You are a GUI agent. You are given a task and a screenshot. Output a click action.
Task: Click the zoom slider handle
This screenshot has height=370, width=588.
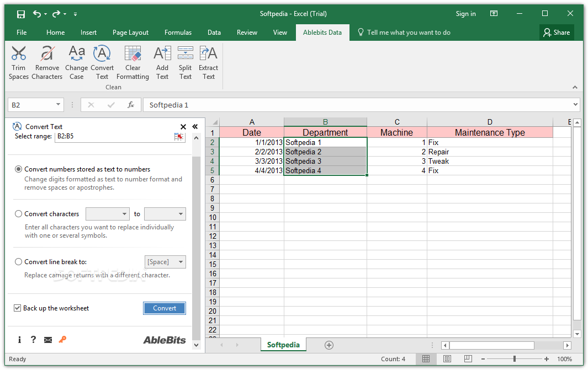pyautogui.click(x=515, y=359)
